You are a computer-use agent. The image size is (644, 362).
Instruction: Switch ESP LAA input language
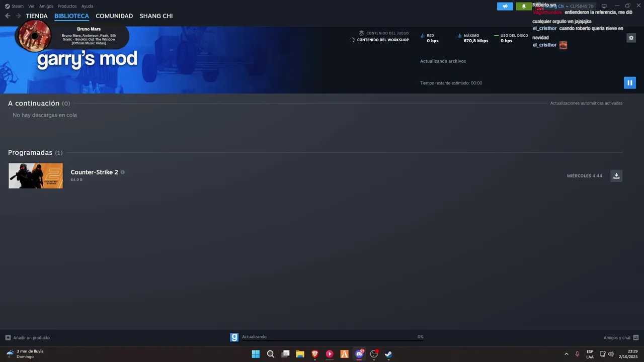(590, 354)
